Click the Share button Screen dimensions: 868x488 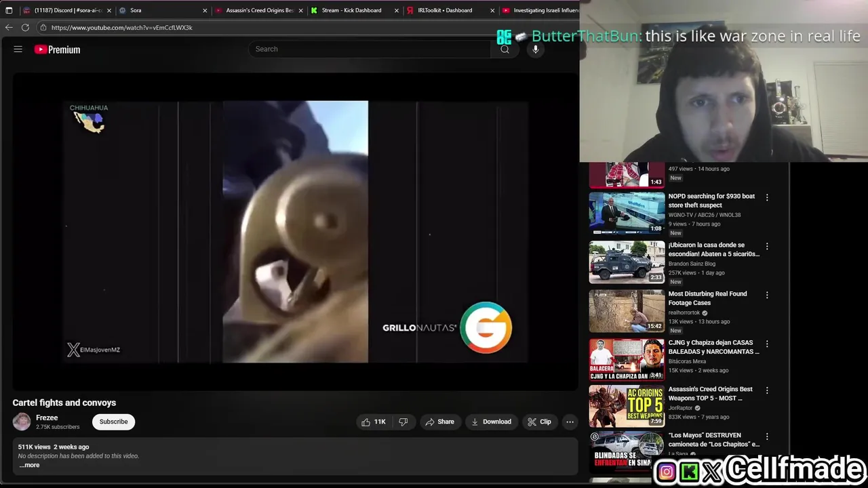click(x=439, y=422)
